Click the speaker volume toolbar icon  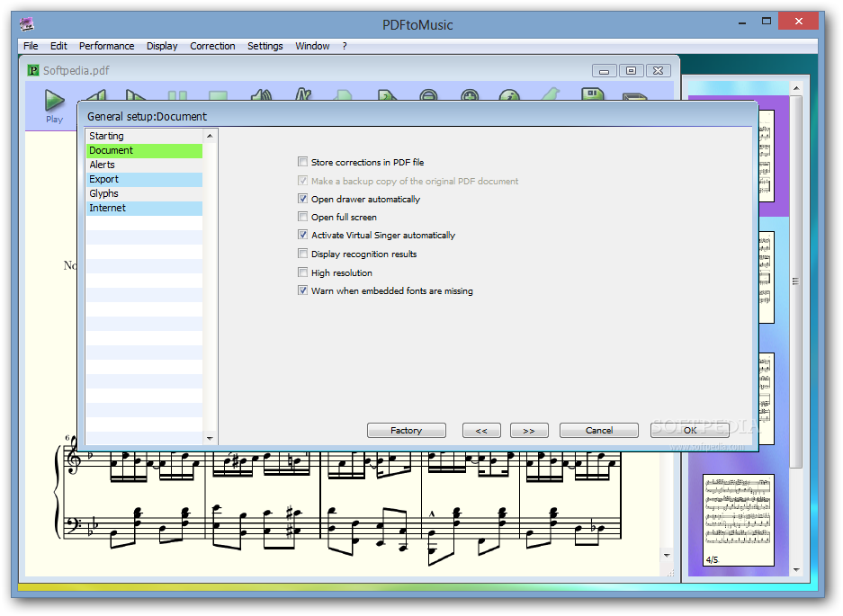[x=262, y=95]
